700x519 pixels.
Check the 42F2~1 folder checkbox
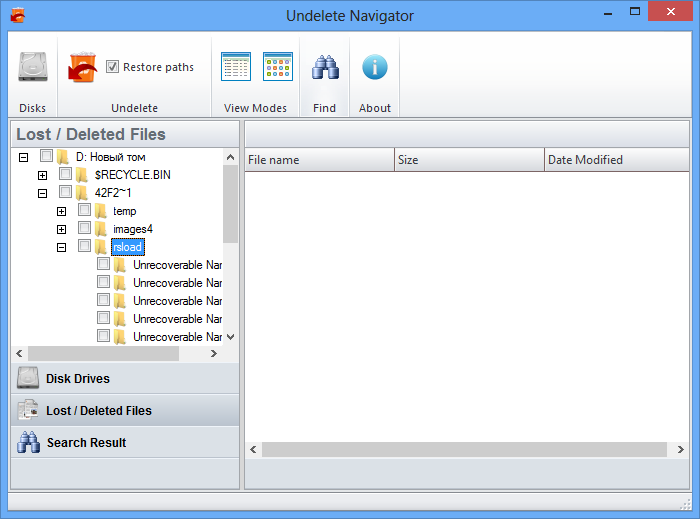tap(66, 191)
